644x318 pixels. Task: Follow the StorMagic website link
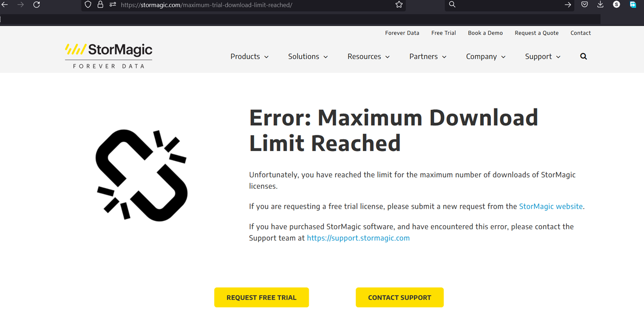(551, 207)
